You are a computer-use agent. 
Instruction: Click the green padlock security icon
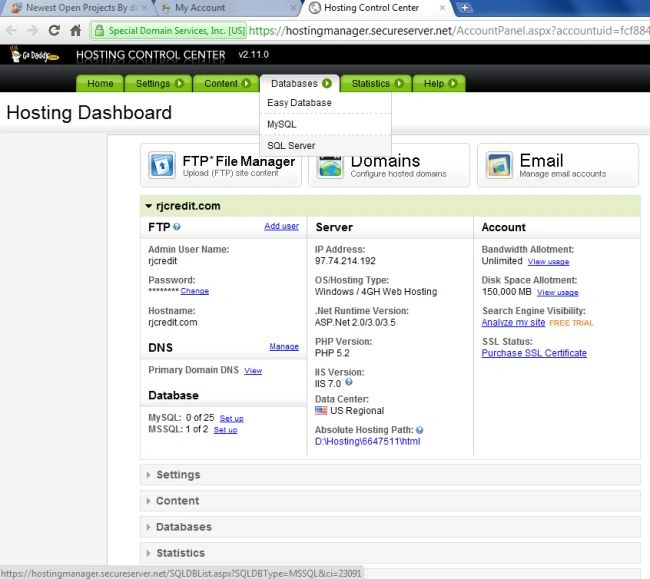pos(99,30)
